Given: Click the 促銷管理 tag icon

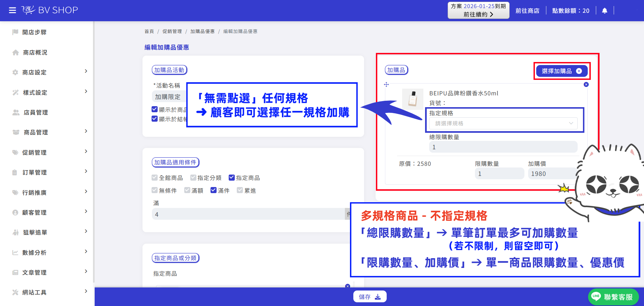Looking at the screenshot, I should click(x=15, y=152).
